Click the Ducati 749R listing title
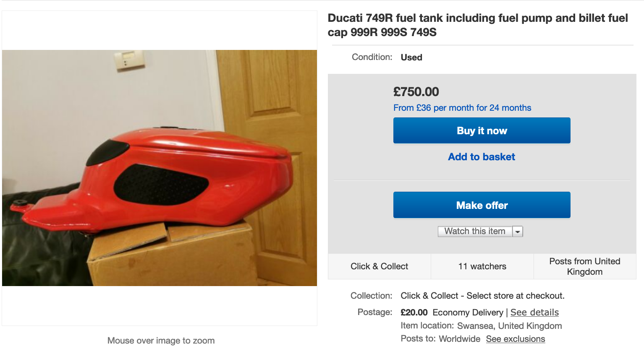 (x=478, y=25)
